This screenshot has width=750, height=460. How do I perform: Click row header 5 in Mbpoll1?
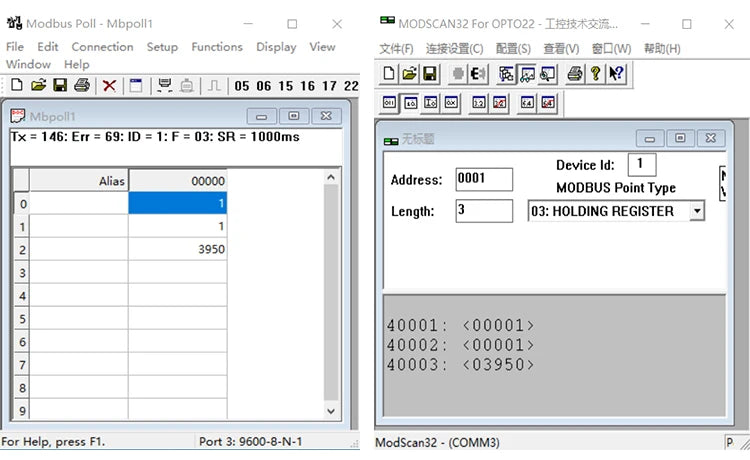22,318
